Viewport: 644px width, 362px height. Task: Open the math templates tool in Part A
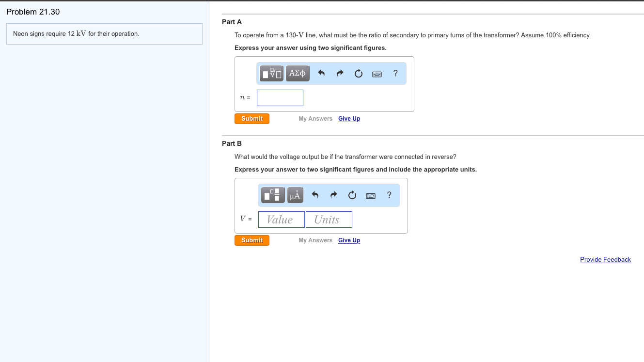click(x=272, y=73)
